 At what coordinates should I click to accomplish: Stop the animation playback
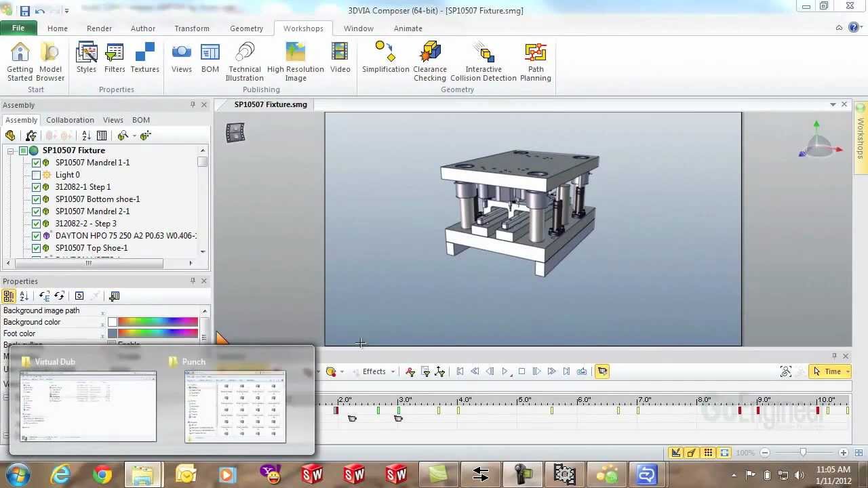[521, 371]
